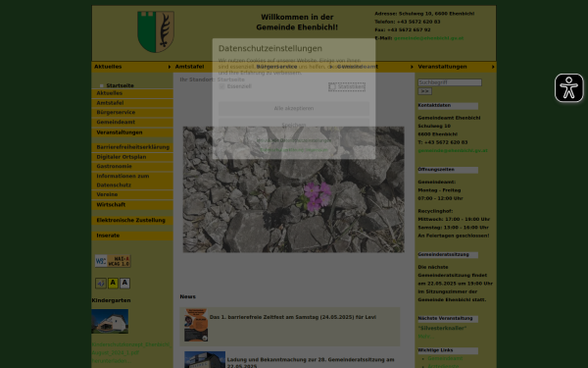Select Gemeindeamt in the left sidebar menu
588x368 pixels.
tap(132, 122)
